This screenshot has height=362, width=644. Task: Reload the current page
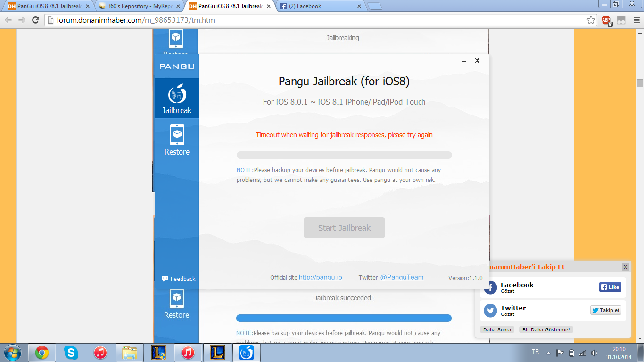(x=35, y=20)
